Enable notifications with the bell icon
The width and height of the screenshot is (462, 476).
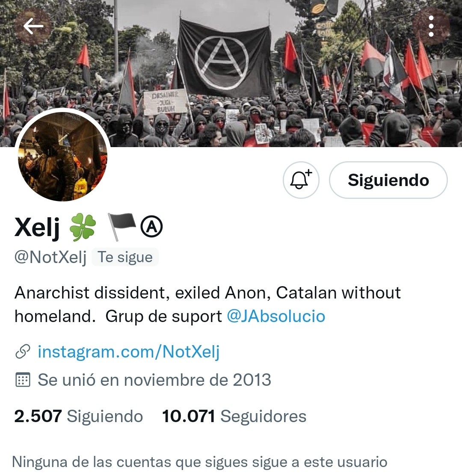point(301,180)
